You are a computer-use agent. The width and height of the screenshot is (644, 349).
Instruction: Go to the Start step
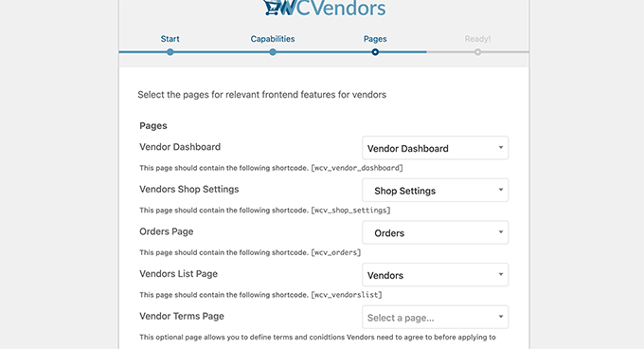(x=170, y=39)
